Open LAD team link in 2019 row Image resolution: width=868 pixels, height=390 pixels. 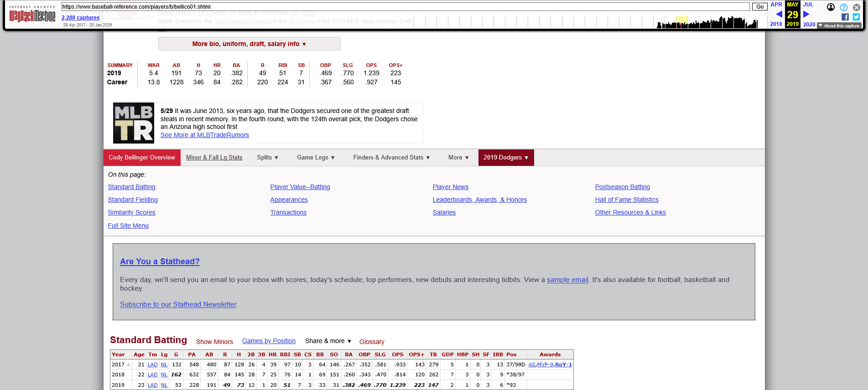(x=152, y=385)
